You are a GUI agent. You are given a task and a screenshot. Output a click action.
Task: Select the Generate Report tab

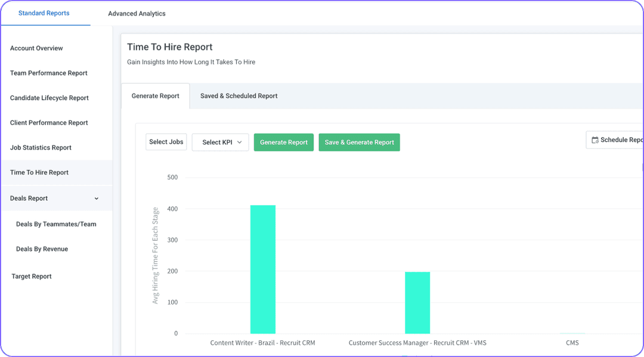pyautogui.click(x=156, y=95)
